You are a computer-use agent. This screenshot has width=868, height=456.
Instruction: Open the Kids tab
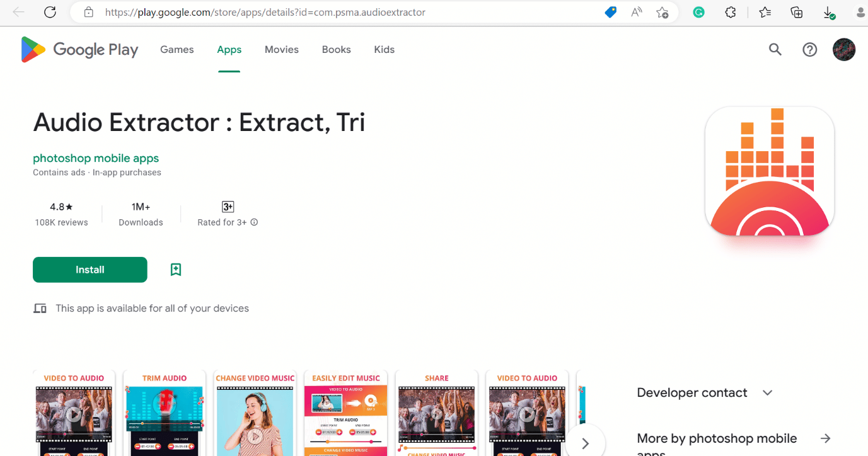click(x=385, y=50)
